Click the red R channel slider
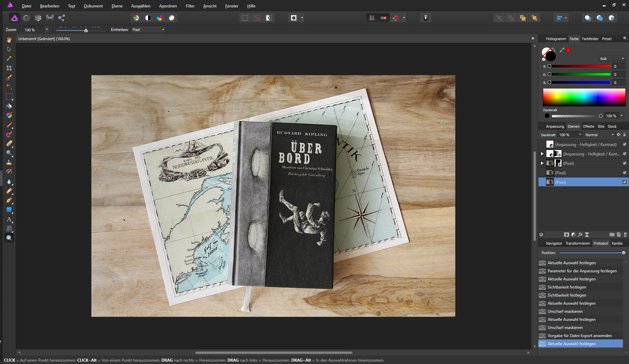The image size is (629, 364). 580,66
